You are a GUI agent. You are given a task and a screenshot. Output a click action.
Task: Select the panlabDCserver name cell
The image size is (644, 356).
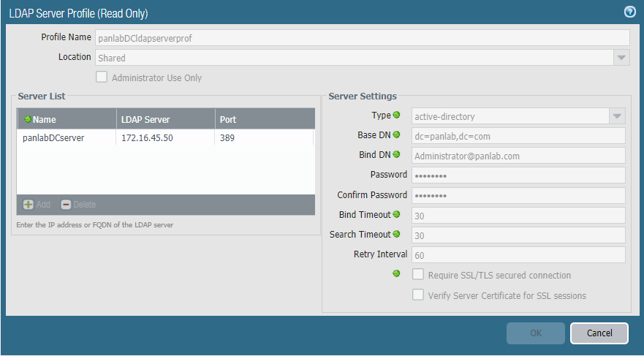point(67,137)
